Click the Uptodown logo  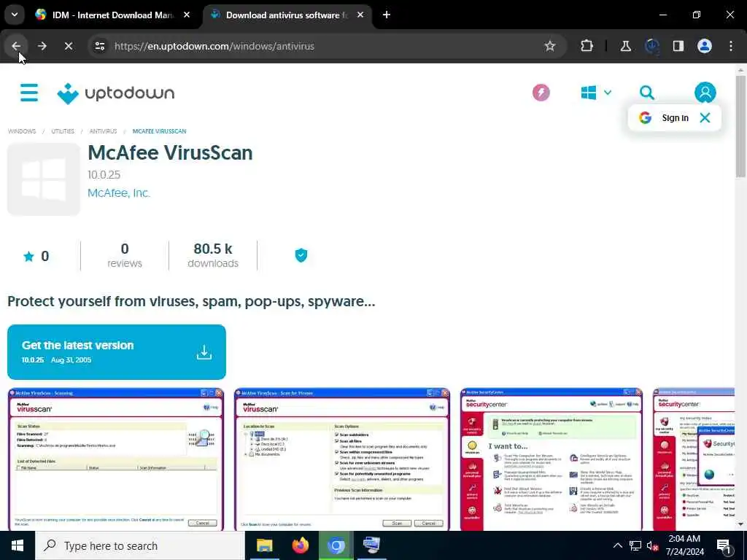click(x=116, y=93)
